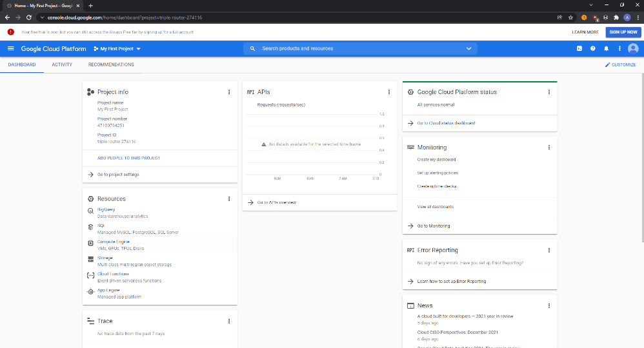This screenshot has width=644, height=348.
Task: Click Add People to This Project link
Action: [x=128, y=158]
